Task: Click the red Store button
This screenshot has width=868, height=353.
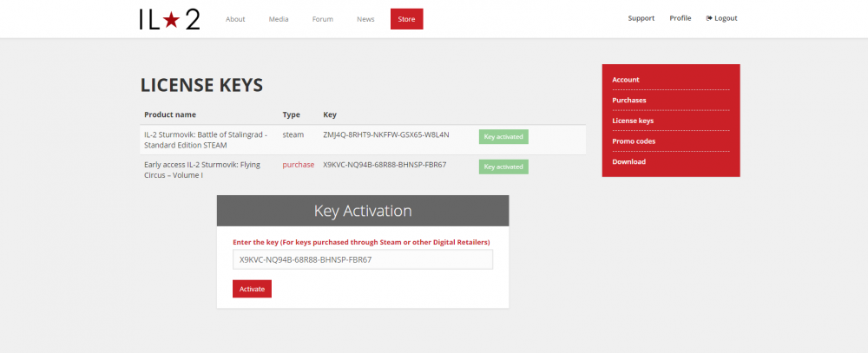Action: click(x=406, y=19)
